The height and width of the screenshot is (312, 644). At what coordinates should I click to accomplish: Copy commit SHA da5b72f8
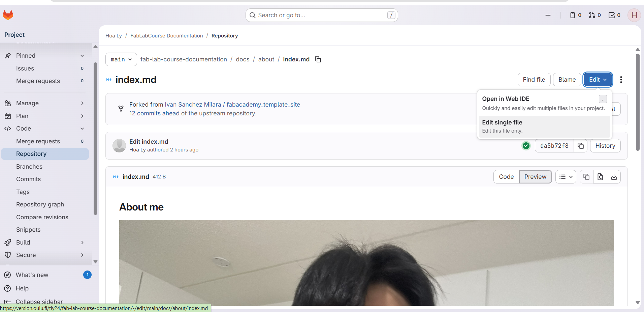tap(580, 146)
